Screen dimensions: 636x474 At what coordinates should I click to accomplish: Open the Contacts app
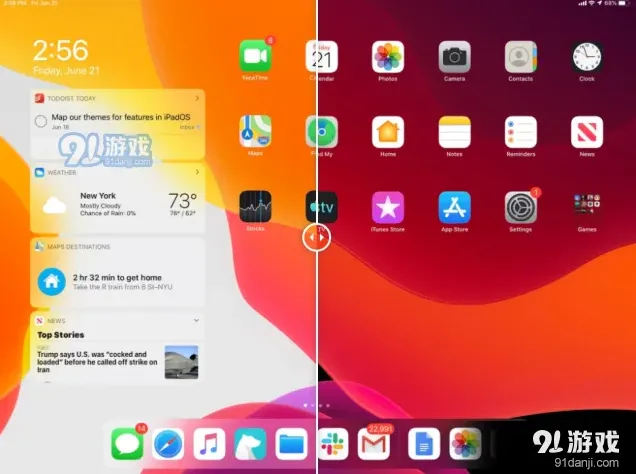pyautogui.click(x=521, y=57)
